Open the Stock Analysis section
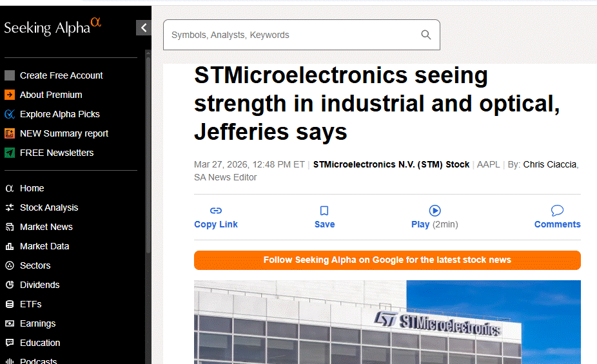This screenshot has height=364, width=597. point(48,207)
